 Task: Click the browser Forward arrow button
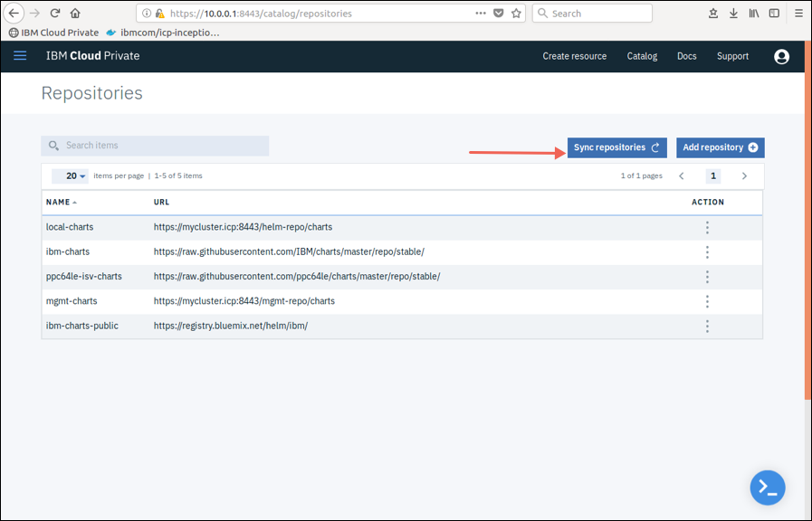pos(34,13)
